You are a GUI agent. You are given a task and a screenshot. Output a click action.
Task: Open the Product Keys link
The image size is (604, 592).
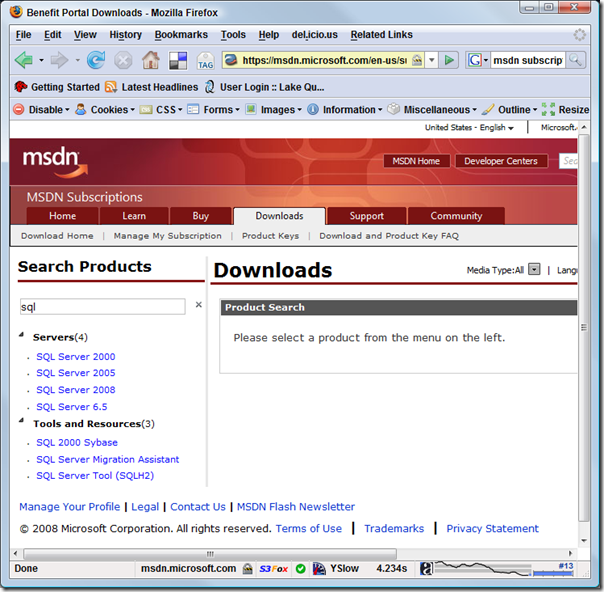(270, 236)
